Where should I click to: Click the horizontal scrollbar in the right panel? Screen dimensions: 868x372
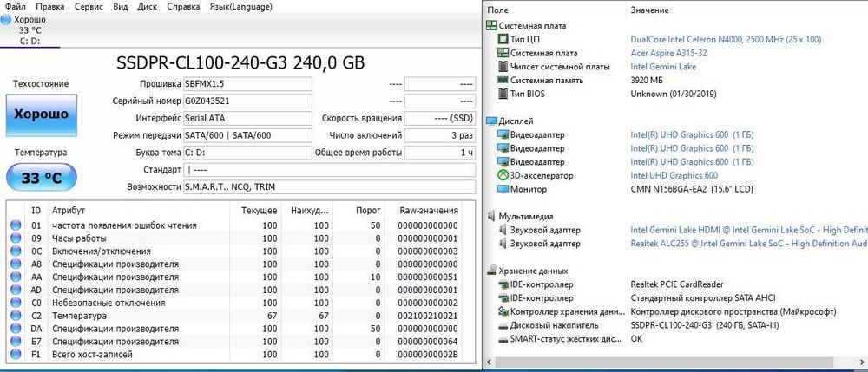tap(664, 362)
